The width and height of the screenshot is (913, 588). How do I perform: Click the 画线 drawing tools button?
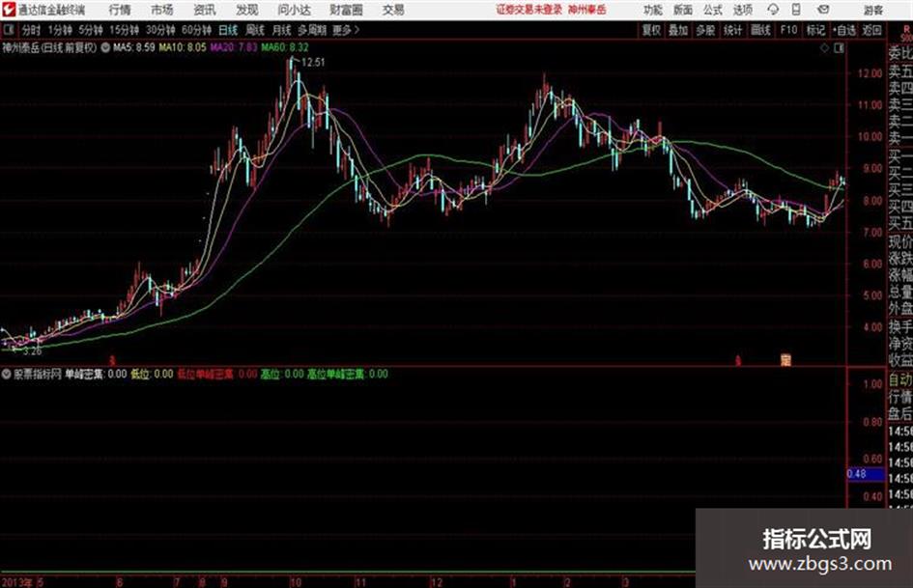760,30
